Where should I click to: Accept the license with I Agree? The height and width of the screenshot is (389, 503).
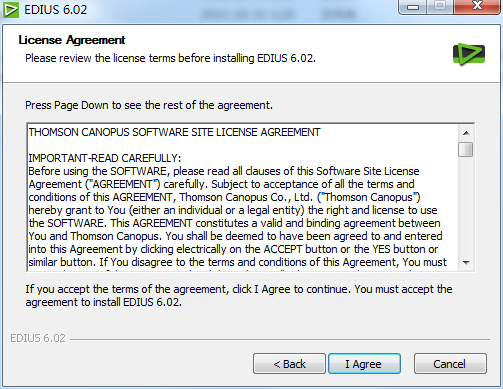coord(364,364)
